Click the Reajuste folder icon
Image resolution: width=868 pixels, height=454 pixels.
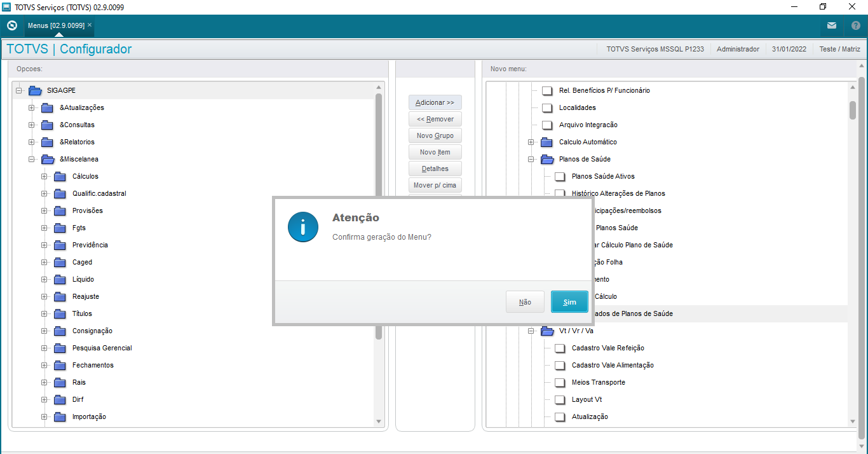[x=60, y=296]
